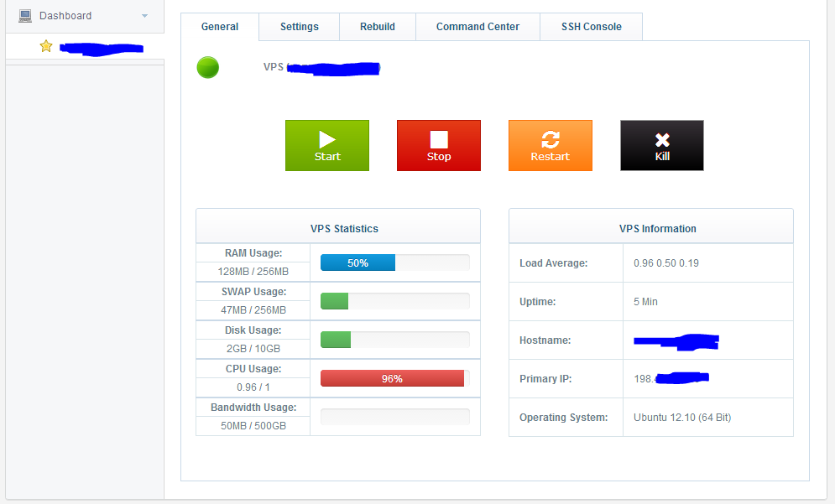
Task: Select the VPS Statistics header
Action: [338, 226]
